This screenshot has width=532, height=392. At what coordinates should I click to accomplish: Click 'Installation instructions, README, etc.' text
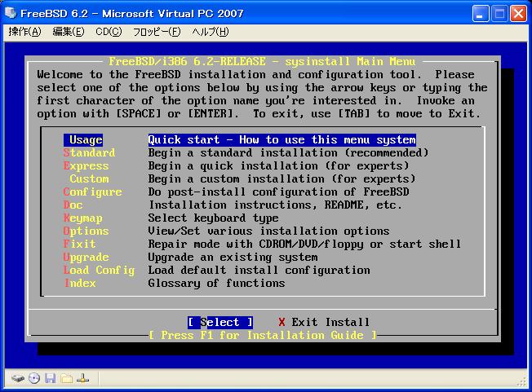coord(276,205)
